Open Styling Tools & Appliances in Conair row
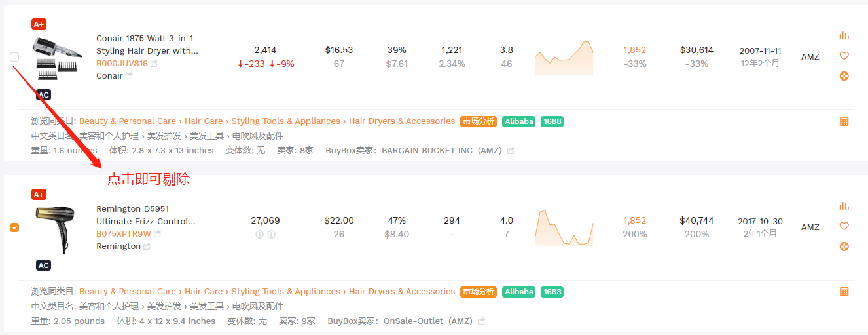Viewport: 868px width, 335px height. [x=285, y=121]
